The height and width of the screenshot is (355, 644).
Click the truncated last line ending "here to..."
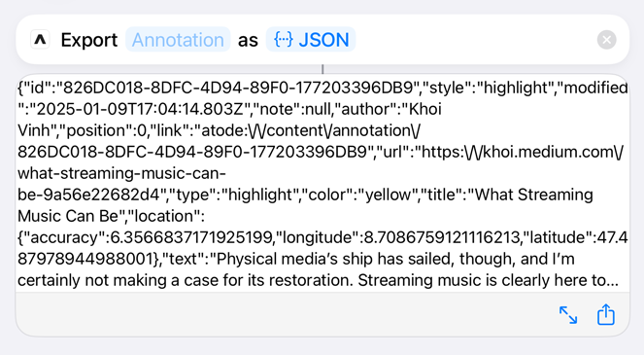pyautogui.click(x=318, y=280)
